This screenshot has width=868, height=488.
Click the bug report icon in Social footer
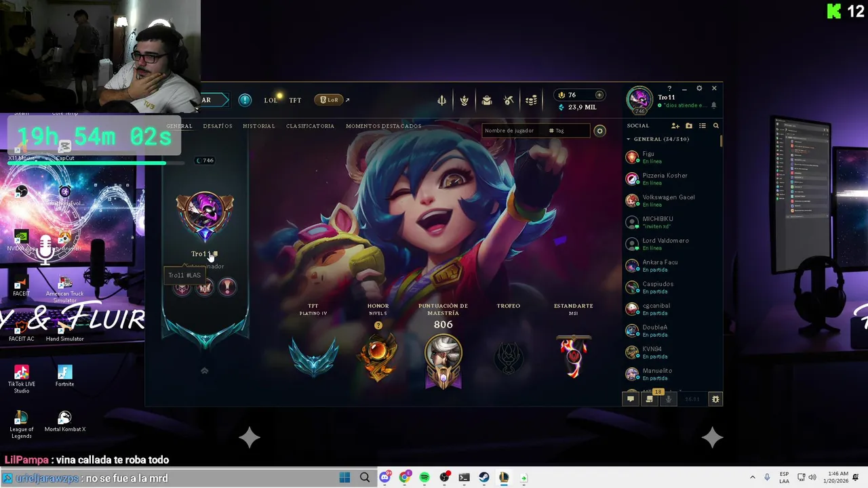point(715,399)
